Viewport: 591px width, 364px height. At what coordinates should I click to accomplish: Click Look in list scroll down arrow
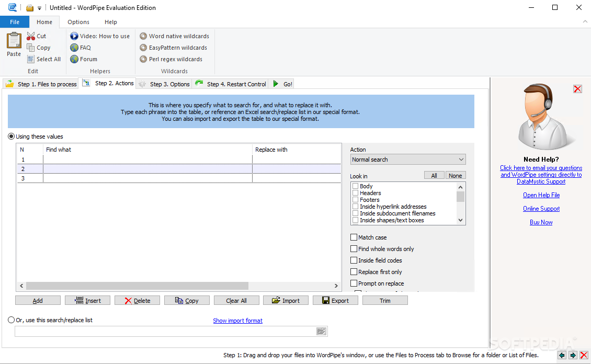[460, 220]
